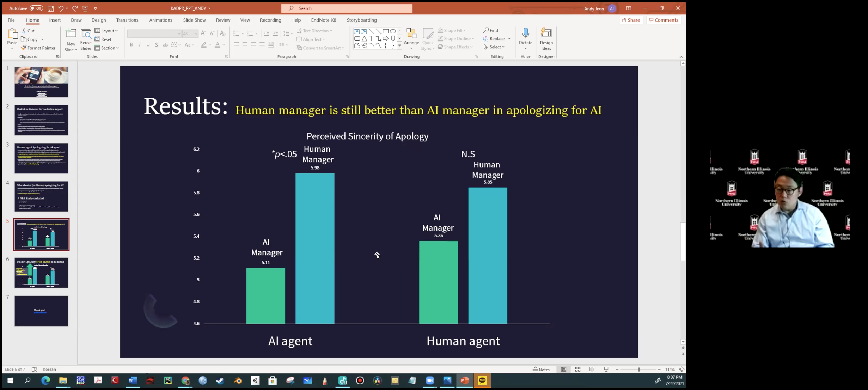Open the Transitions ribbon tab
This screenshot has height=390, width=868.
click(x=127, y=20)
